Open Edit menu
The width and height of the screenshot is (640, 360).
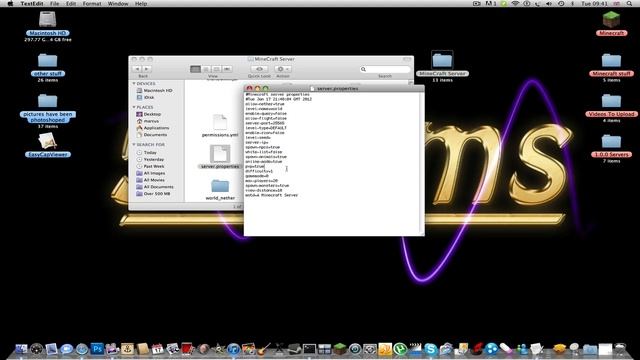coord(71,4)
